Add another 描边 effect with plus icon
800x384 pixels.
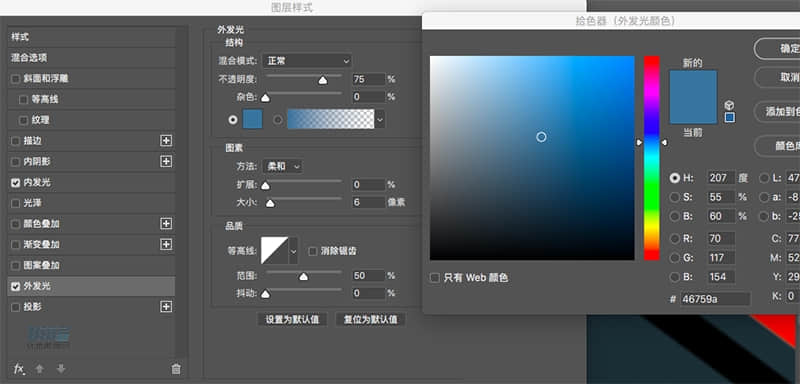point(166,141)
